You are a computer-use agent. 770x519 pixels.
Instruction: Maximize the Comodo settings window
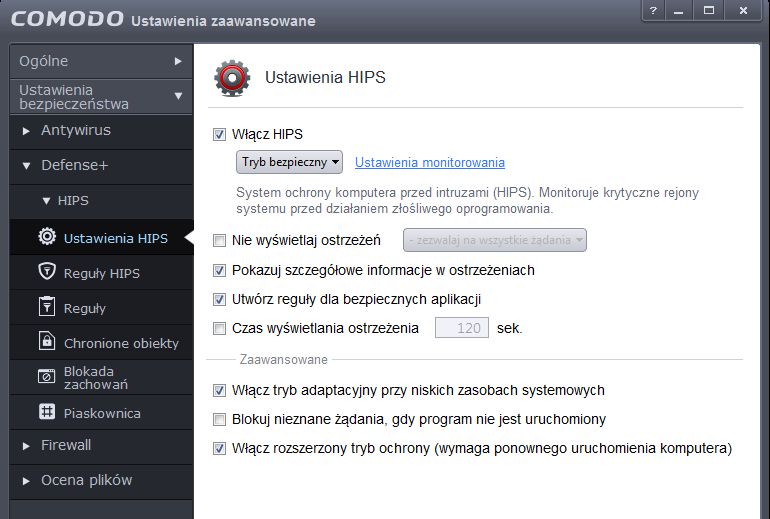pyautogui.click(x=709, y=10)
